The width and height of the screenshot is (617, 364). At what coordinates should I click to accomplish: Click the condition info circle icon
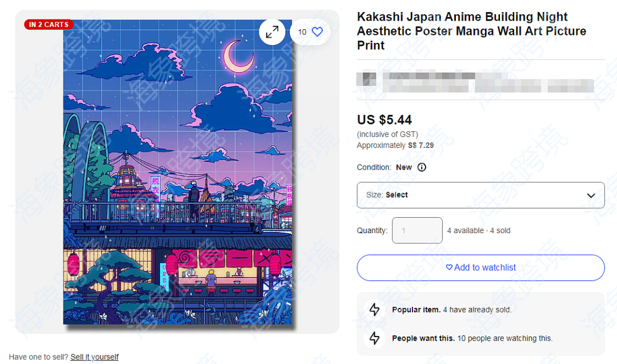point(422,167)
